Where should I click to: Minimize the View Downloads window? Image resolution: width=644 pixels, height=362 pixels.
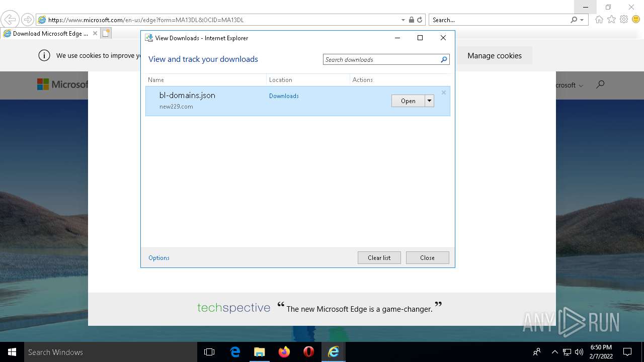coord(397,38)
